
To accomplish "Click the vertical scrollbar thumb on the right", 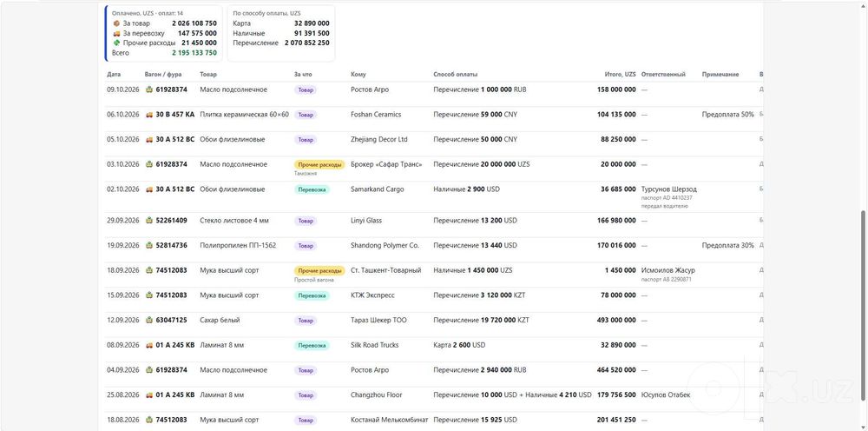I will (x=864, y=305).
